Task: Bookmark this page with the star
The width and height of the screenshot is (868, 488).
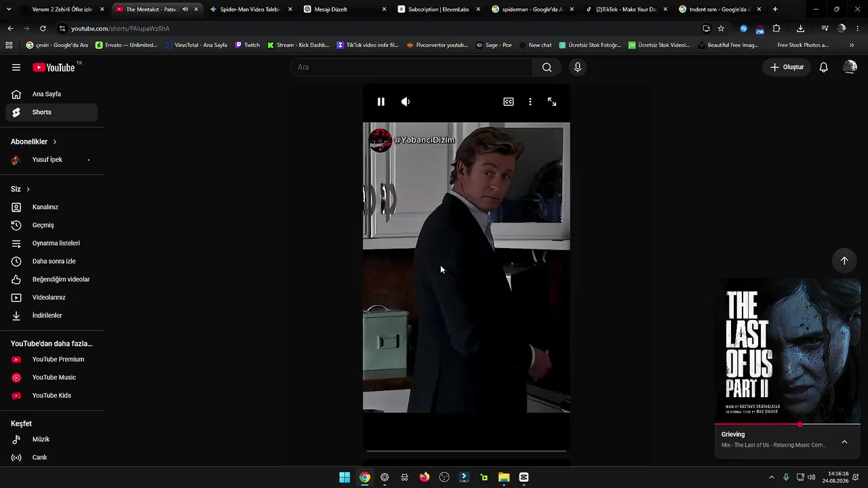Action: pyautogui.click(x=721, y=28)
